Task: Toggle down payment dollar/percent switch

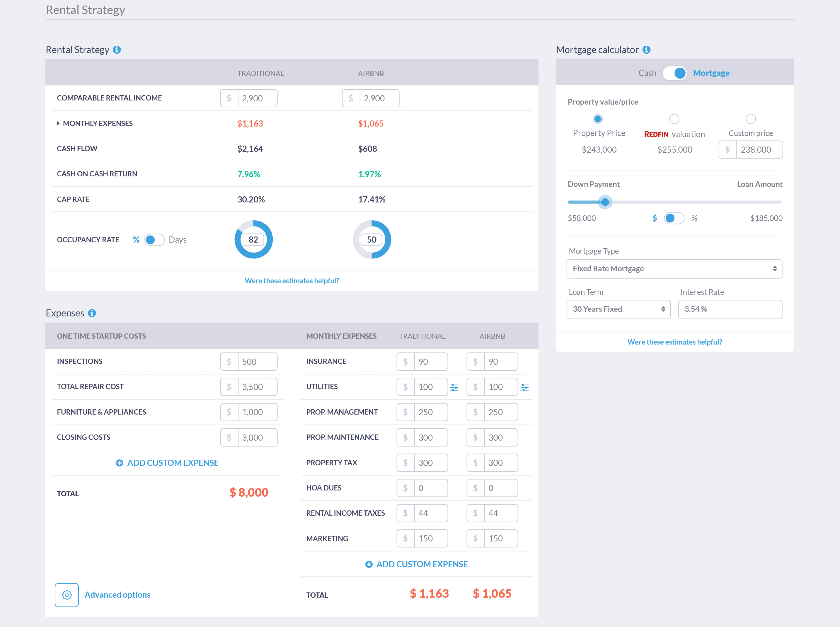Action: (x=674, y=218)
